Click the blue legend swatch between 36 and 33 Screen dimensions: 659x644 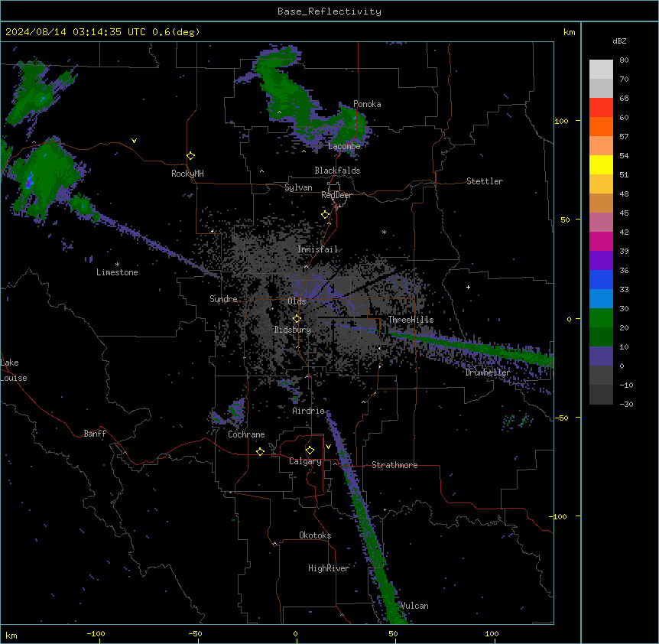[x=601, y=280]
